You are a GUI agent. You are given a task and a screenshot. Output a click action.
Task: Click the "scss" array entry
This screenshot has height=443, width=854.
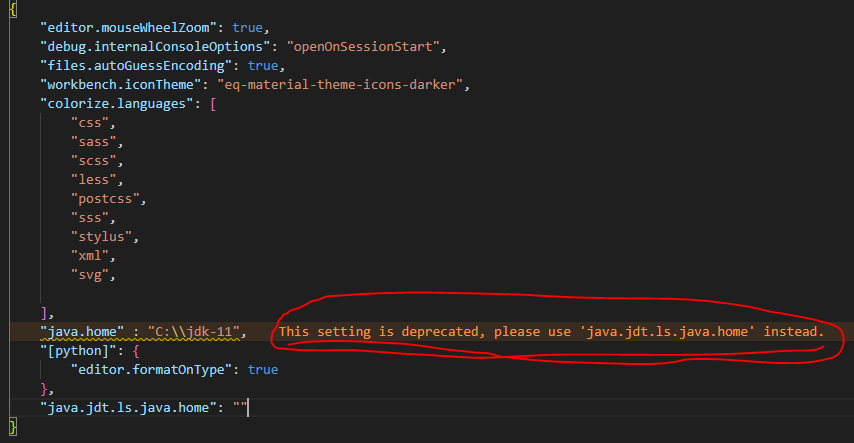(94, 161)
